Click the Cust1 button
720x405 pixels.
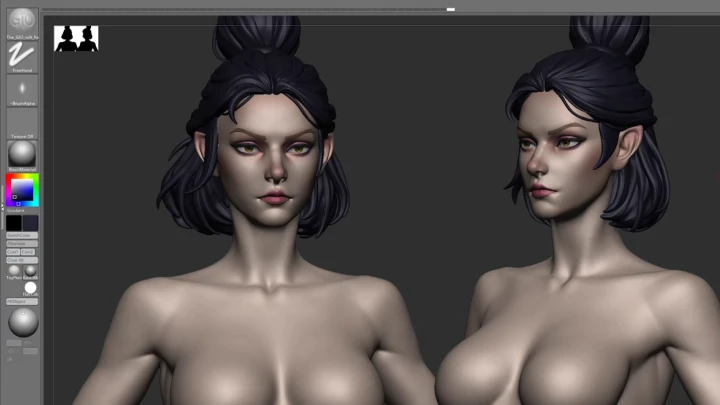pyautogui.click(x=13, y=252)
